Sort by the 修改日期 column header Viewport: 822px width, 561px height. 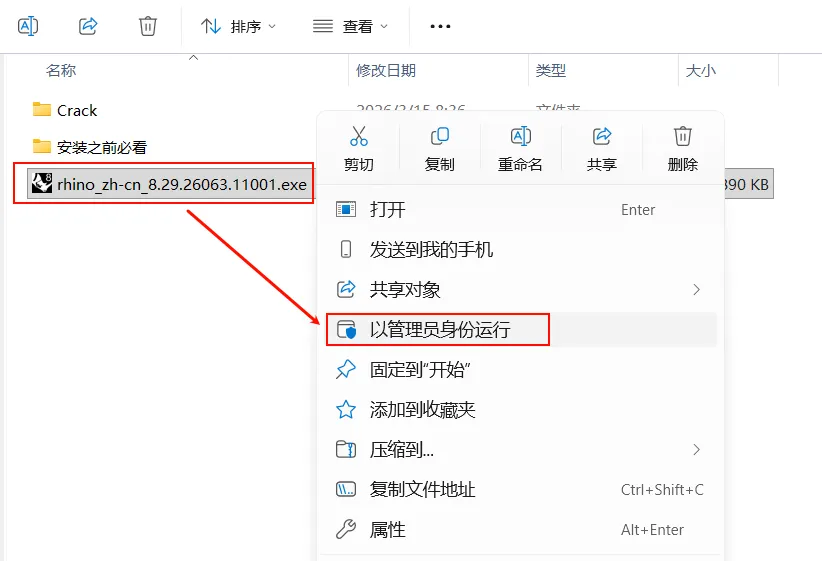386,70
